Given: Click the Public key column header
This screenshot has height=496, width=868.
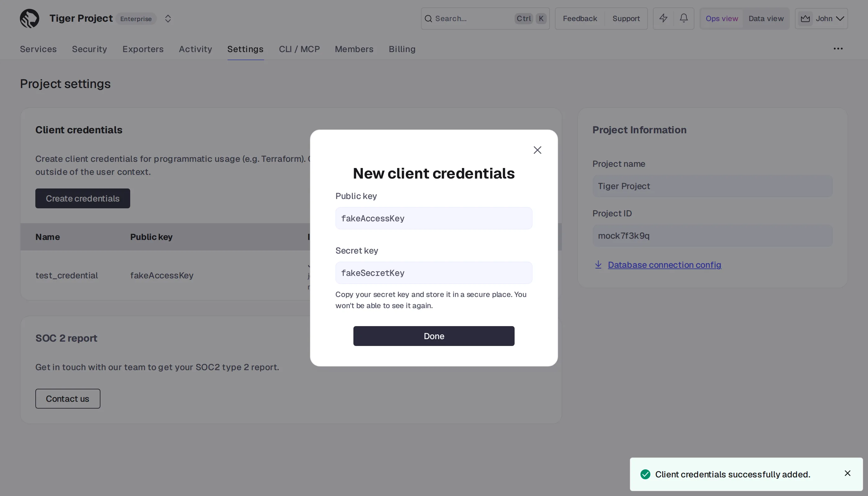Looking at the screenshot, I should (x=151, y=237).
